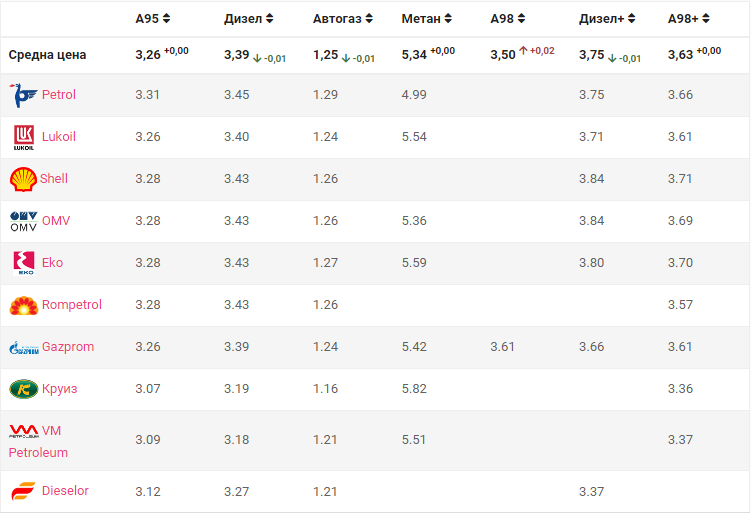Click the Eko logo icon
Screen dimensions: 751x513
pos(23,263)
